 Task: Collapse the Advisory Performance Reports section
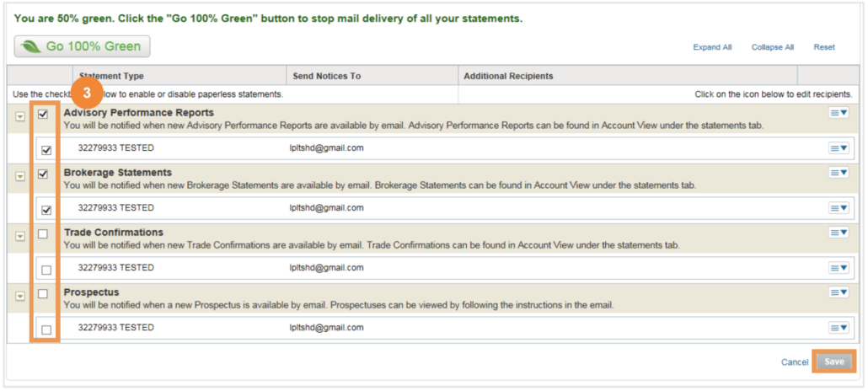click(20, 117)
